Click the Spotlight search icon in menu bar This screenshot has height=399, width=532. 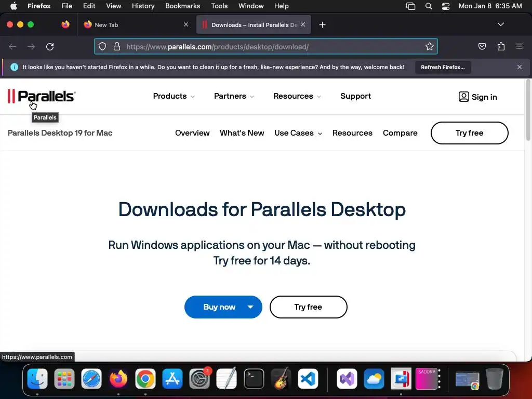point(429,6)
